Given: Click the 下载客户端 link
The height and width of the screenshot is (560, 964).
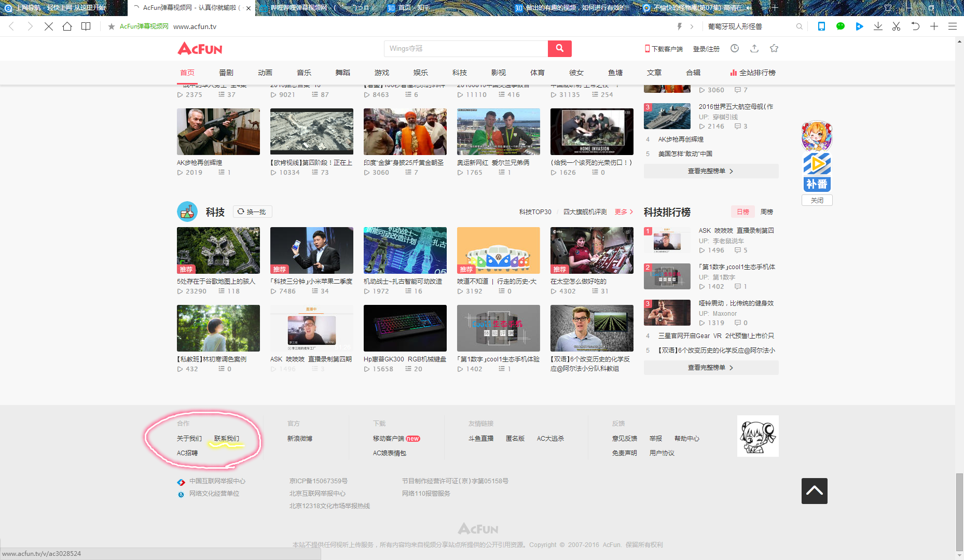Looking at the screenshot, I should [x=664, y=49].
